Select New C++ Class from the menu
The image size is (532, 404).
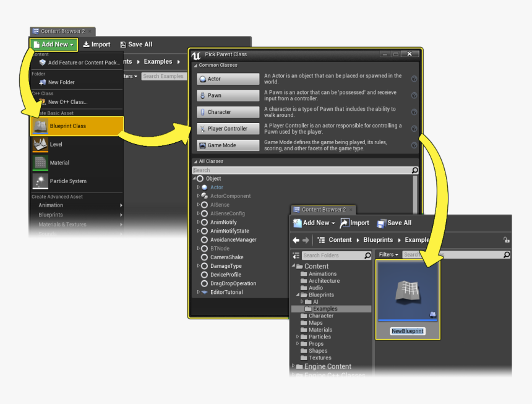click(77, 101)
